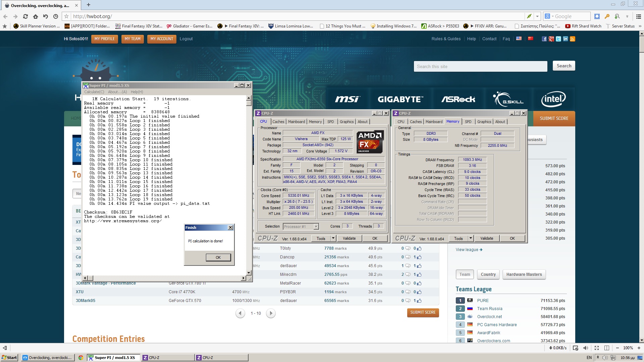
Task: Open HWBOT Facebook page icon
Action: 544,39
